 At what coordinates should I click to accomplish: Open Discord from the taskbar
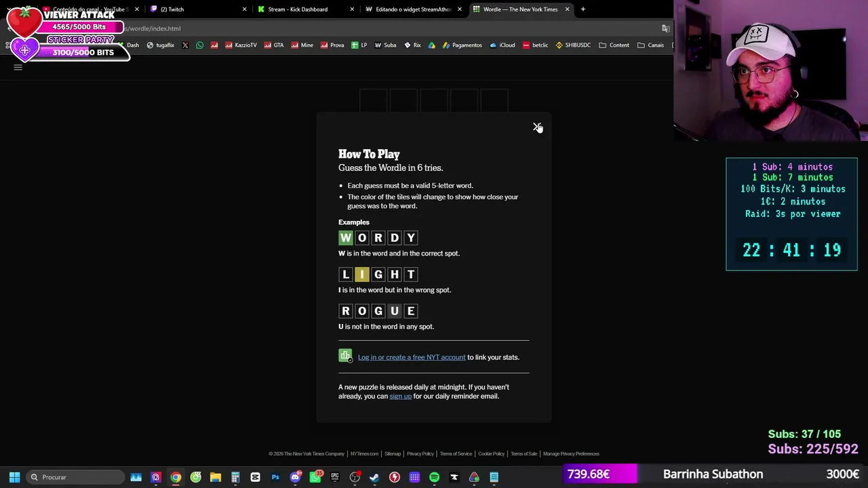[x=295, y=477]
